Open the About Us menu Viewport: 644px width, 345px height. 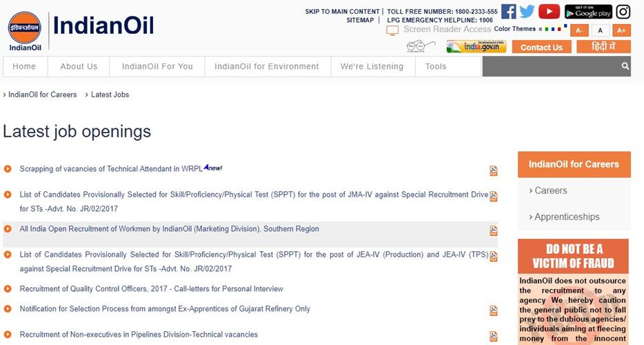click(79, 66)
